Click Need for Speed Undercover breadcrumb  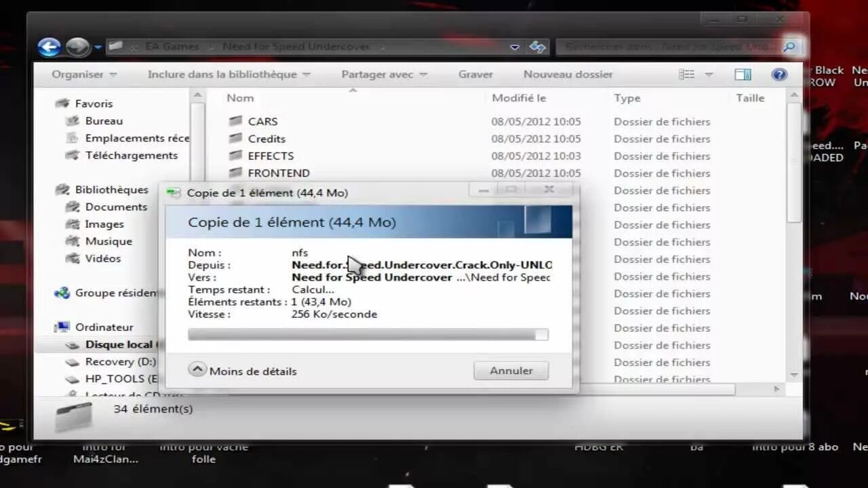296,47
